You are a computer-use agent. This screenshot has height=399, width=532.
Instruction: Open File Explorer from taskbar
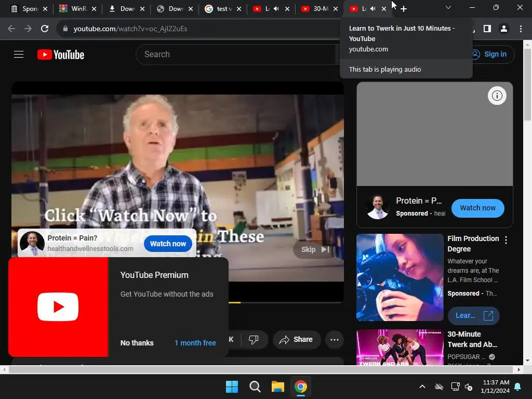coord(277,387)
